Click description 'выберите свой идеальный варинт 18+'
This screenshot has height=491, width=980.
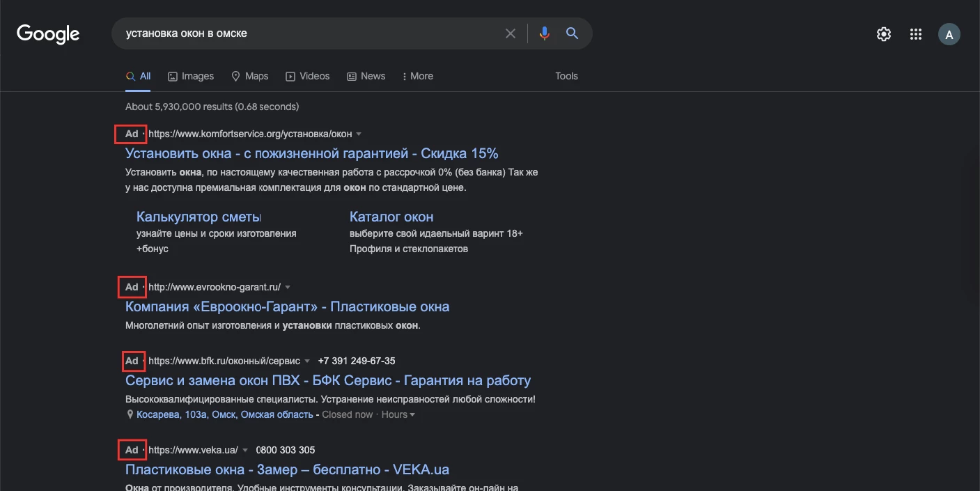(x=436, y=233)
